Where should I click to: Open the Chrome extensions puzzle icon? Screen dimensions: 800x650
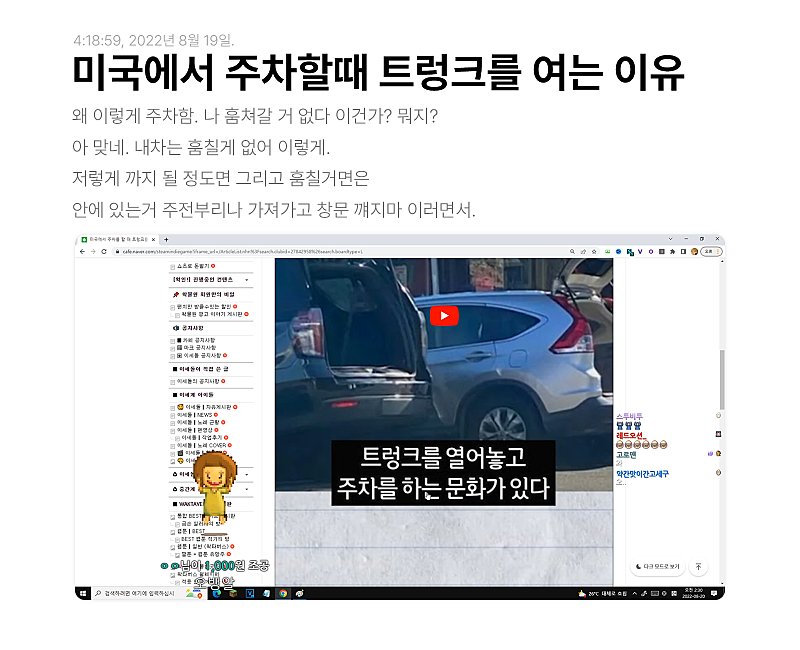click(x=672, y=252)
